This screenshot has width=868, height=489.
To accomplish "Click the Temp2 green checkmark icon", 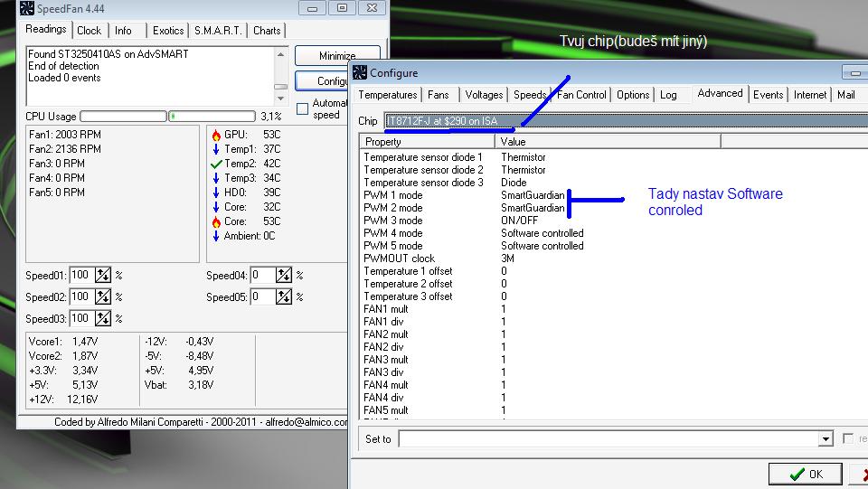I will [216, 164].
